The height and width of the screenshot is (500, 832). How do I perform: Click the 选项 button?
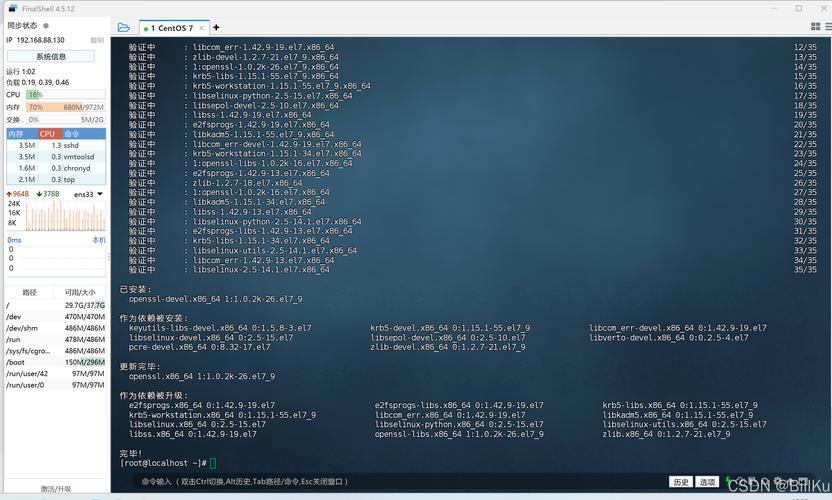tap(707, 481)
